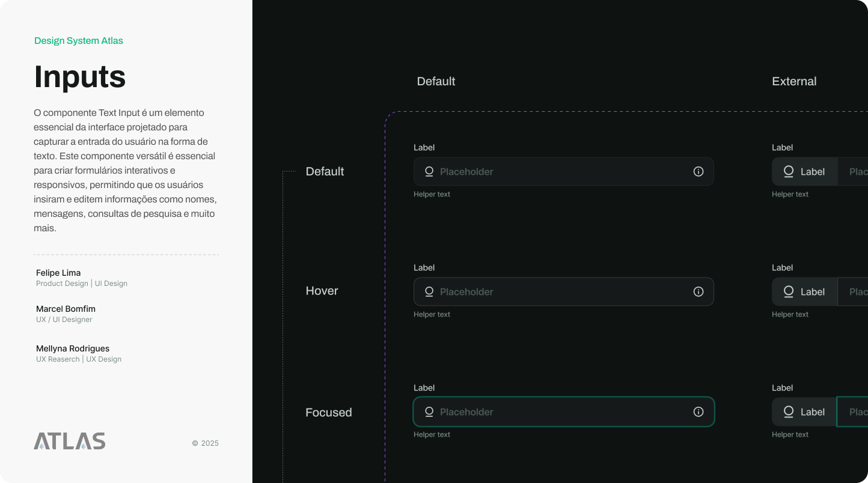Viewport: 868px width, 483px height.
Task: Click the Hover state Placeholder input field
Action: 564,291
